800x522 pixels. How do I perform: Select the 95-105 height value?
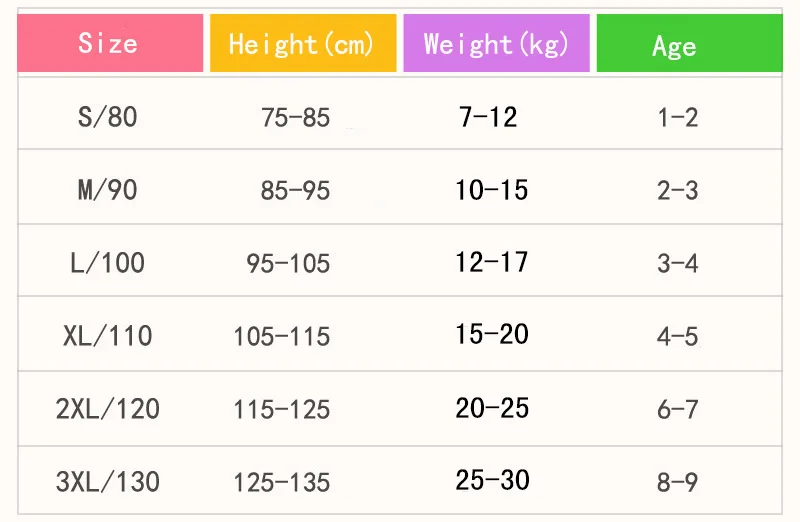pos(288,263)
